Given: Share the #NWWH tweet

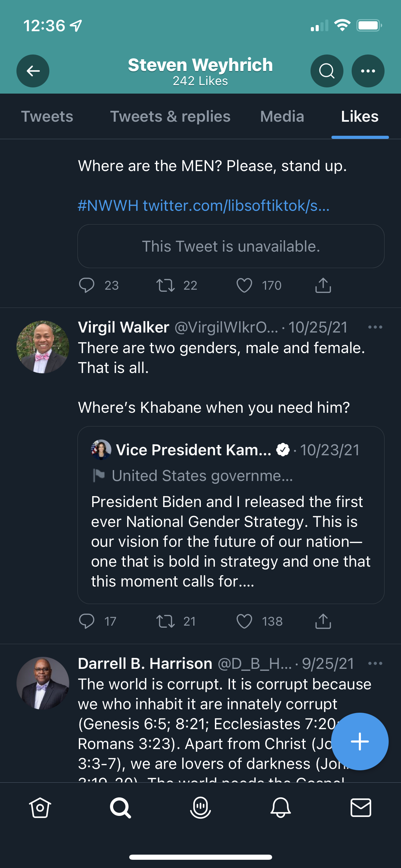Looking at the screenshot, I should click(x=323, y=285).
